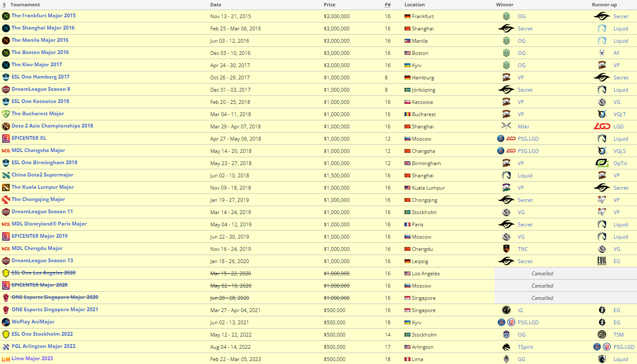Click the Germany flag beside Frankfurt
Image resolution: width=637 pixels, height=364 pixels.
[x=407, y=16]
